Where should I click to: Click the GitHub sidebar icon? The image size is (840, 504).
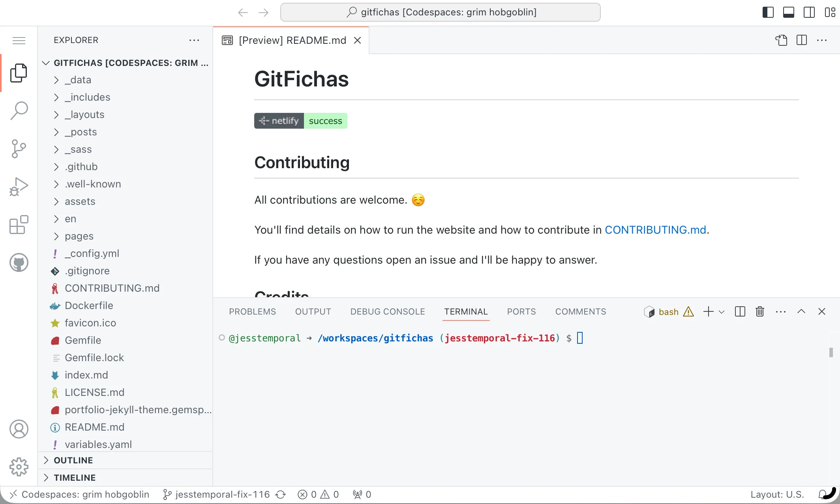(19, 262)
